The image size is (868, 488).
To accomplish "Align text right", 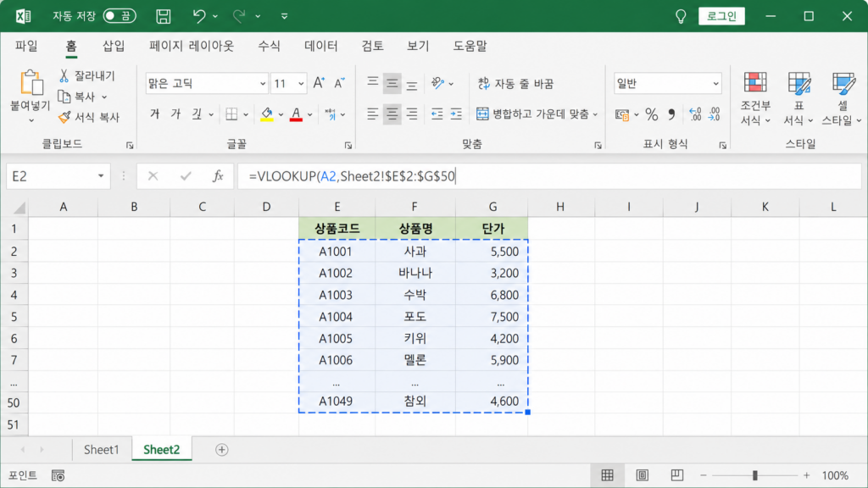I will (x=412, y=114).
